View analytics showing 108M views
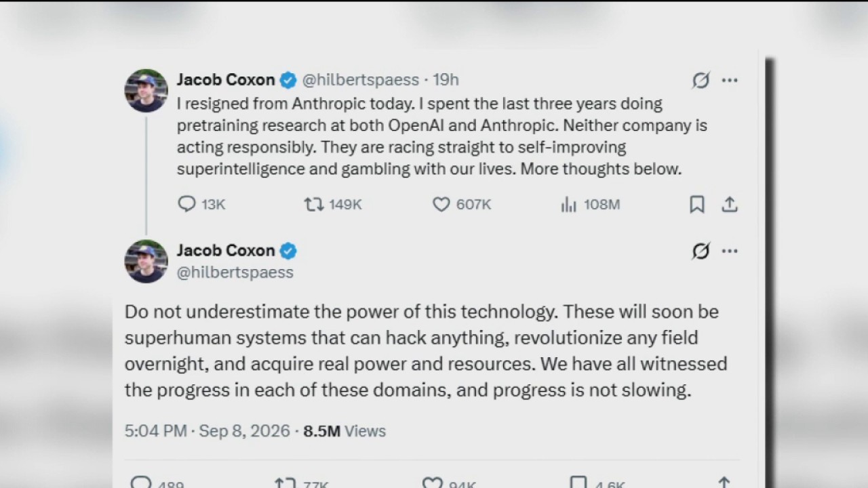868x488 pixels. coord(590,204)
